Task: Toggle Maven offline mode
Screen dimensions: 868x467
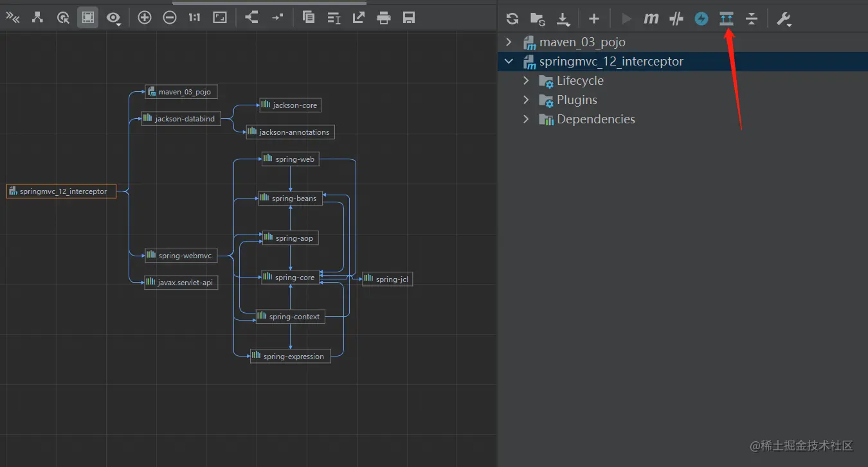Action: pos(676,19)
